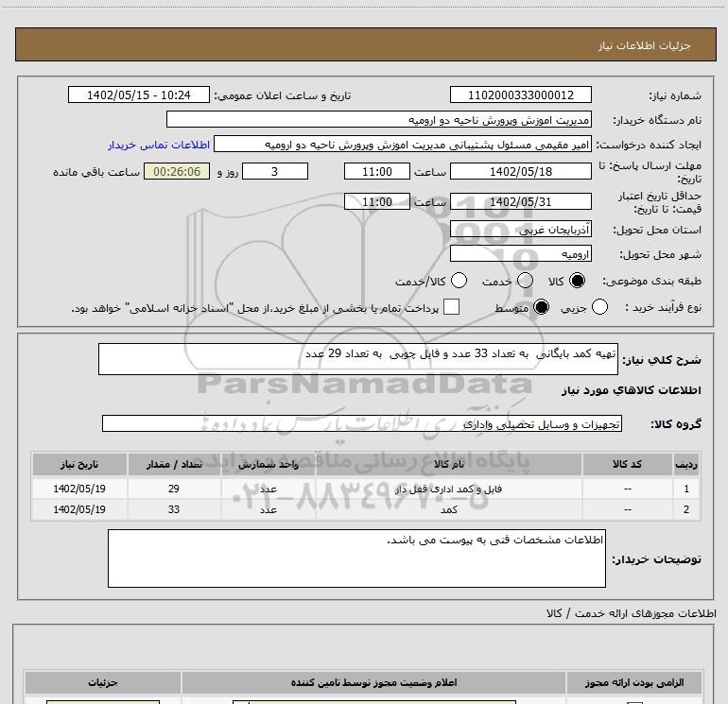728x704 pixels.
Task: Select the کالا/خدمت radio button
Action: [459, 281]
